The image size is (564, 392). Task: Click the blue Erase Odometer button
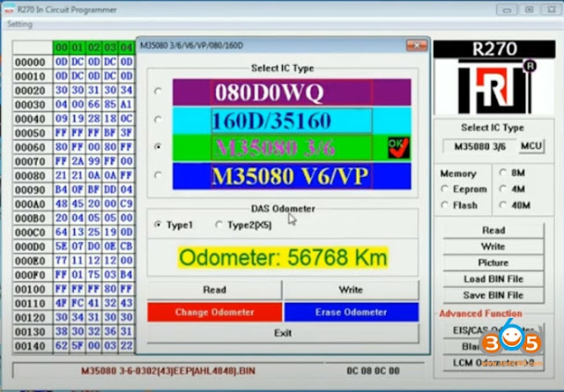352,312
